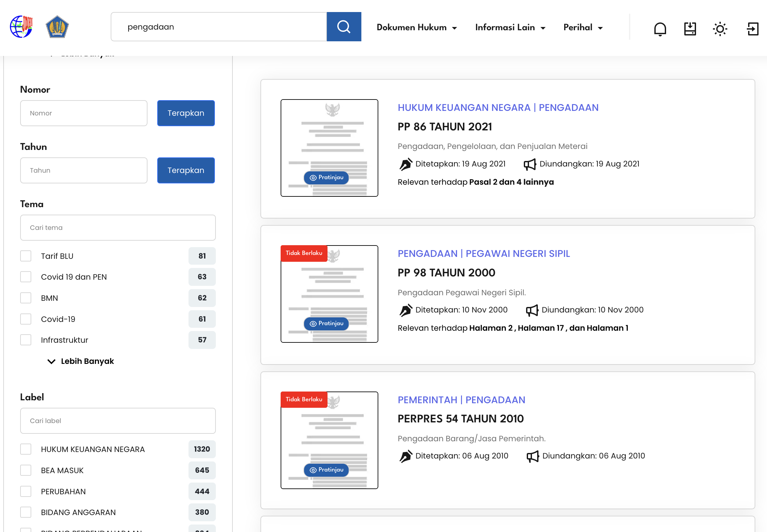Toggle the light/dark theme sun icon

(719, 29)
